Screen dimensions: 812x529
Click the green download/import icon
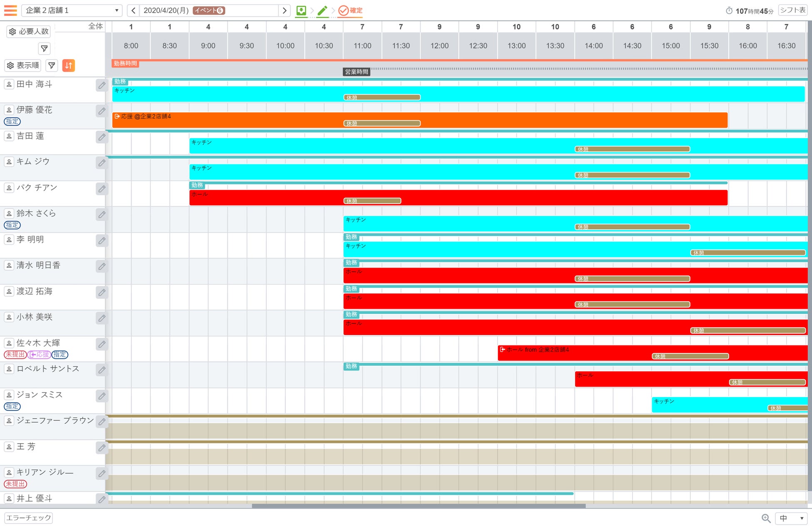tap(301, 10)
